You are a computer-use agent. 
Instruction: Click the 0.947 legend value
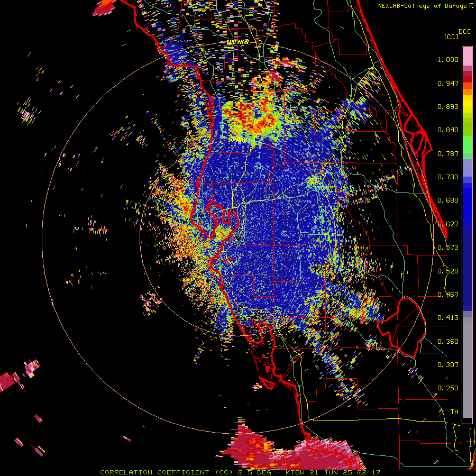tap(448, 83)
